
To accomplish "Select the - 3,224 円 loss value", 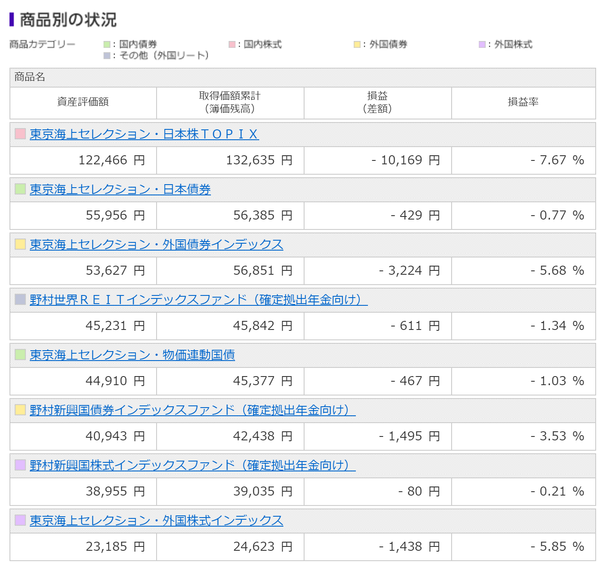I will click(x=409, y=271).
